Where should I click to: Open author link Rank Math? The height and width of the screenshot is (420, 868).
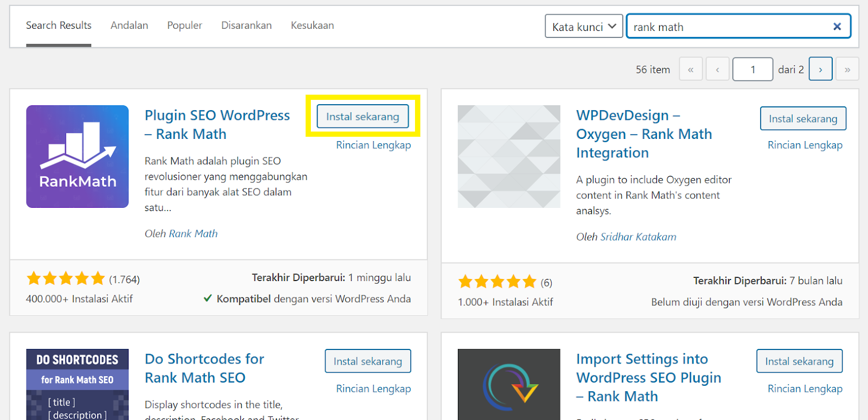point(193,233)
